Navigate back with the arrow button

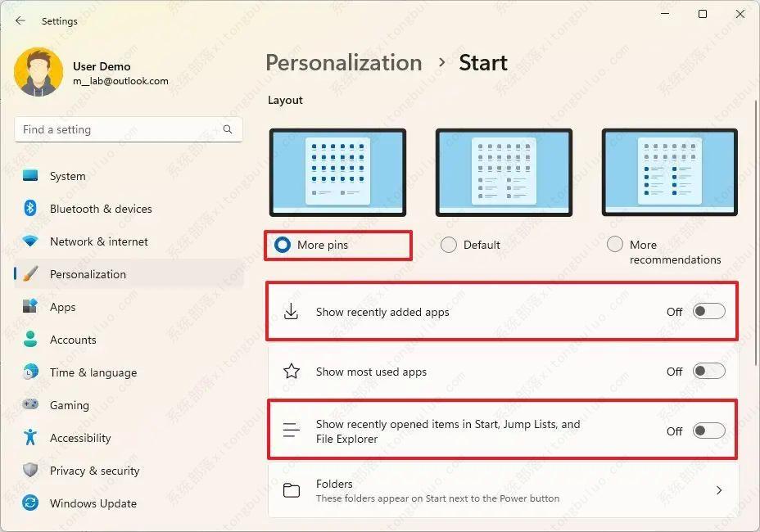20,21
